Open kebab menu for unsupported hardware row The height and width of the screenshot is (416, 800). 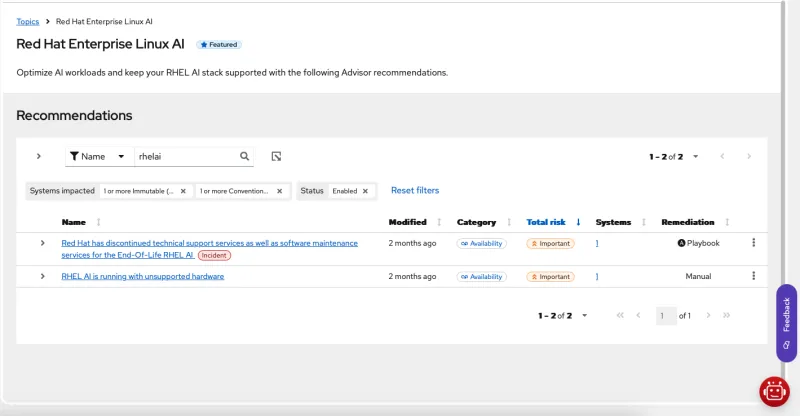753,276
